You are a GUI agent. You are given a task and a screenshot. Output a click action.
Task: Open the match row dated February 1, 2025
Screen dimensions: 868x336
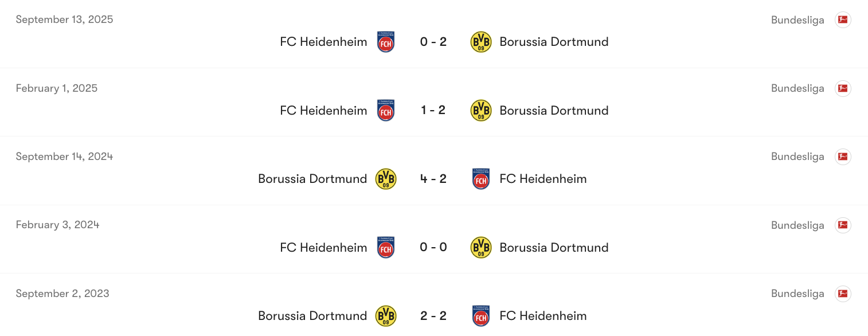(433, 102)
